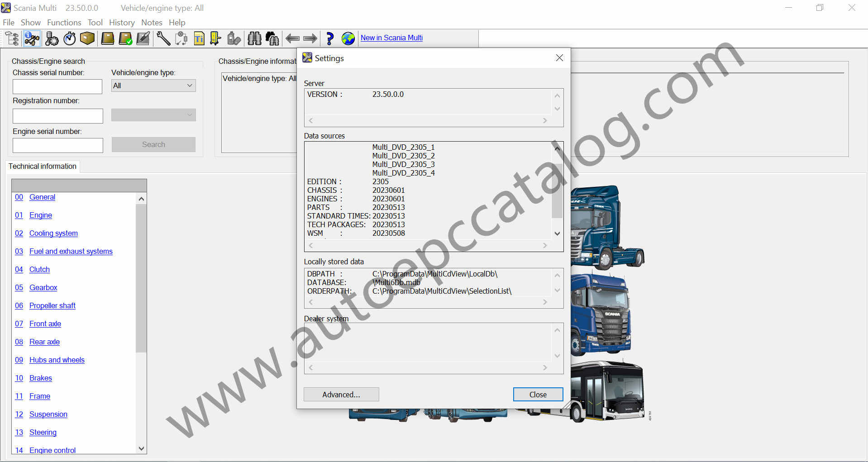868x462 pixels.
Task: Go back with the left arrow icon
Action: (x=292, y=38)
